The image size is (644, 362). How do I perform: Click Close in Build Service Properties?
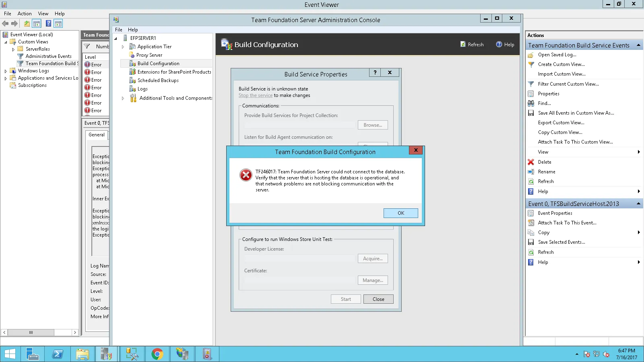point(378,299)
